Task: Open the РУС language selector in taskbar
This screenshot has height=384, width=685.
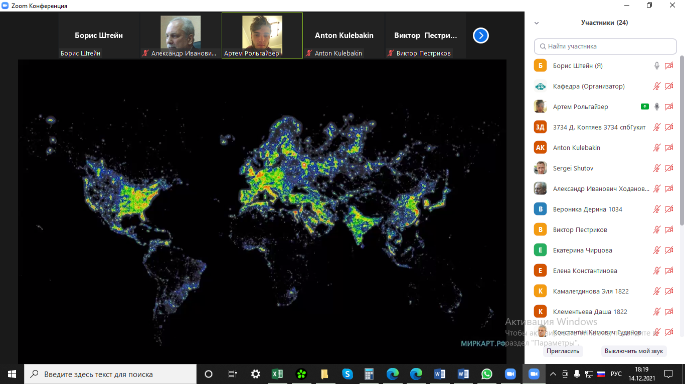Action: pos(616,374)
